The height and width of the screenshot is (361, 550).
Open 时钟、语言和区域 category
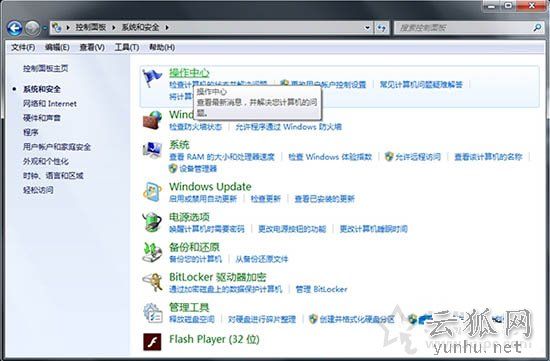point(53,175)
